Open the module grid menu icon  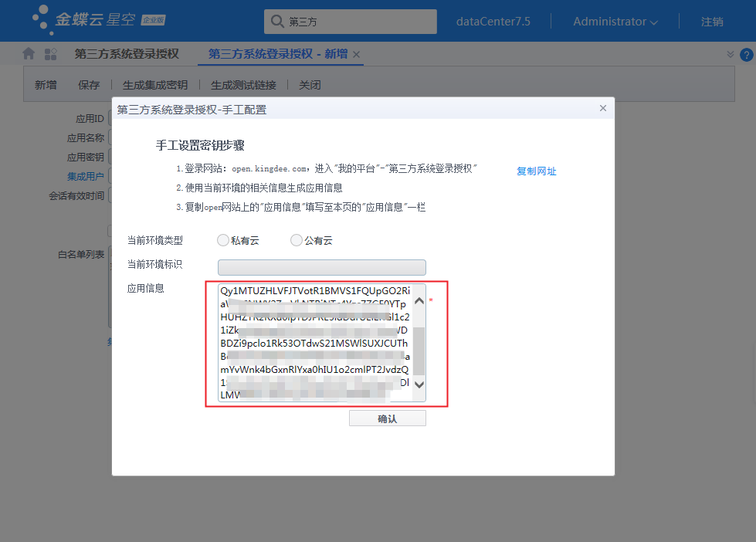pyautogui.click(x=51, y=54)
